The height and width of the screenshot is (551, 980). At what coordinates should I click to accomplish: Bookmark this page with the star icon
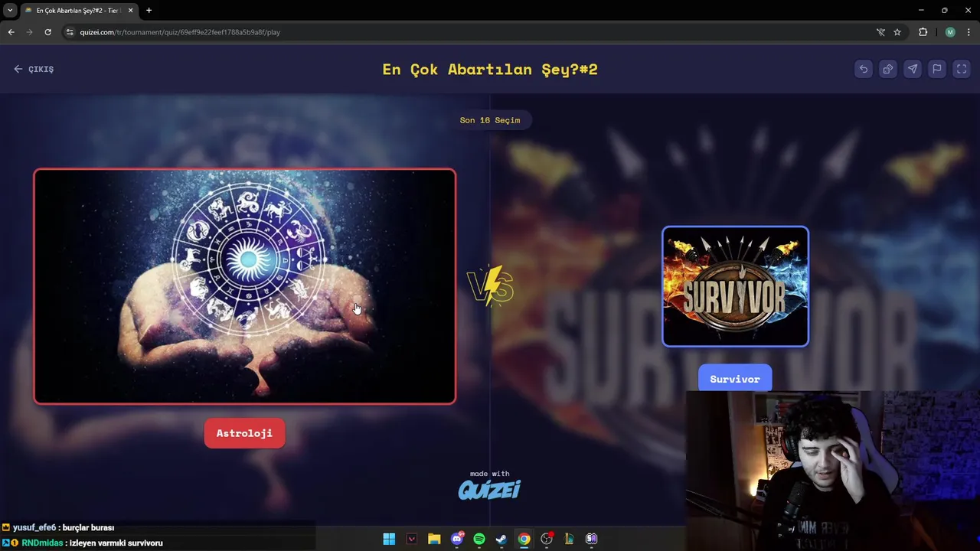point(897,32)
